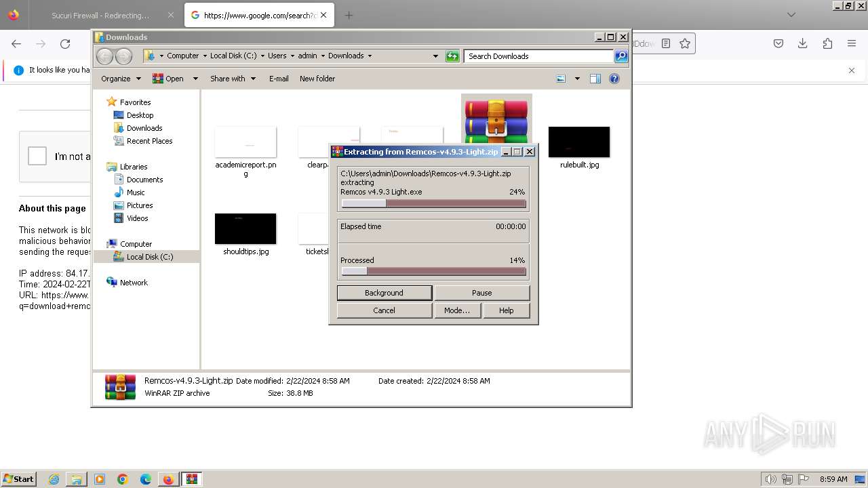Screen dimensions: 868x488
Task: Select Users in address breadcrumb
Action: tap(277, 56)
